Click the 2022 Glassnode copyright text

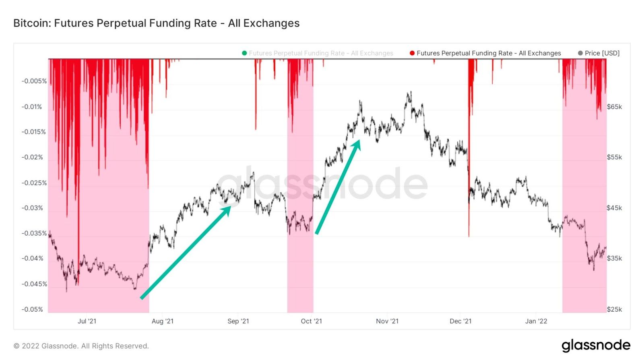point(81,346)
